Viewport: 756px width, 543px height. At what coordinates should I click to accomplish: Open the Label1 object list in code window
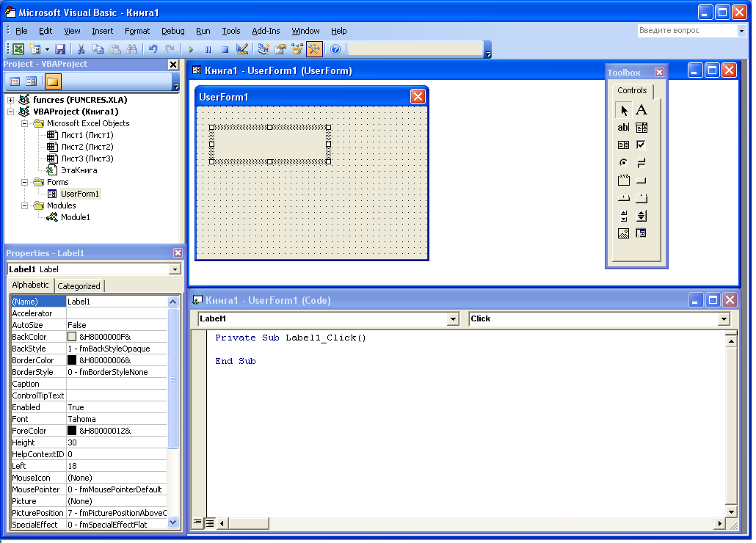453,319
